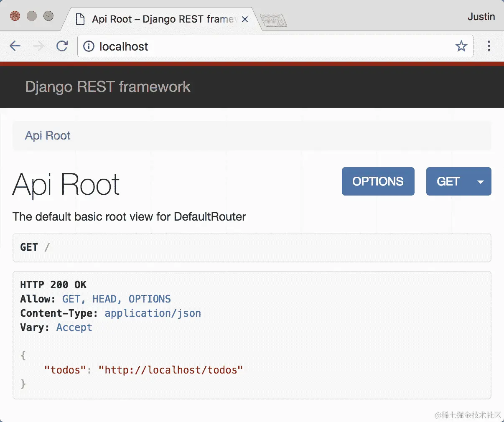Click the macOS minimize window button
Screen dimensions: 504x422
[x=32, y=16]
